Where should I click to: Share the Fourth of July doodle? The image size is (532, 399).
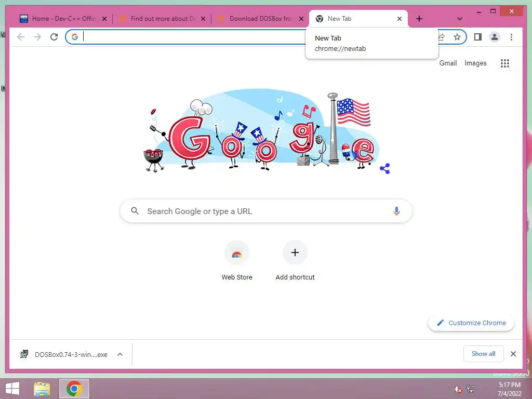(x=385, y=168)
